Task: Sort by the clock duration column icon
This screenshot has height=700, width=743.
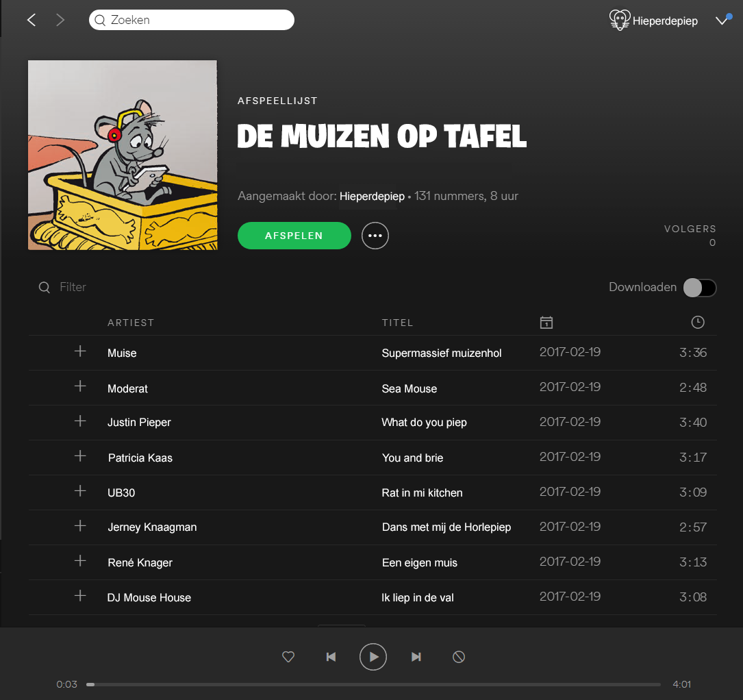Action: (698, 323)
